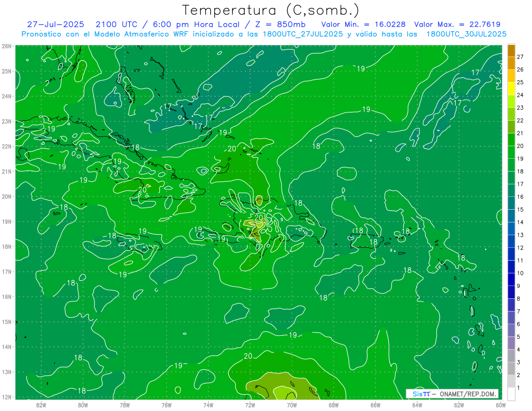Image resolution: width=532 pixels, height=411 pixels.
Task: Click the 76W longitude axis label
Action: (167, 405)
